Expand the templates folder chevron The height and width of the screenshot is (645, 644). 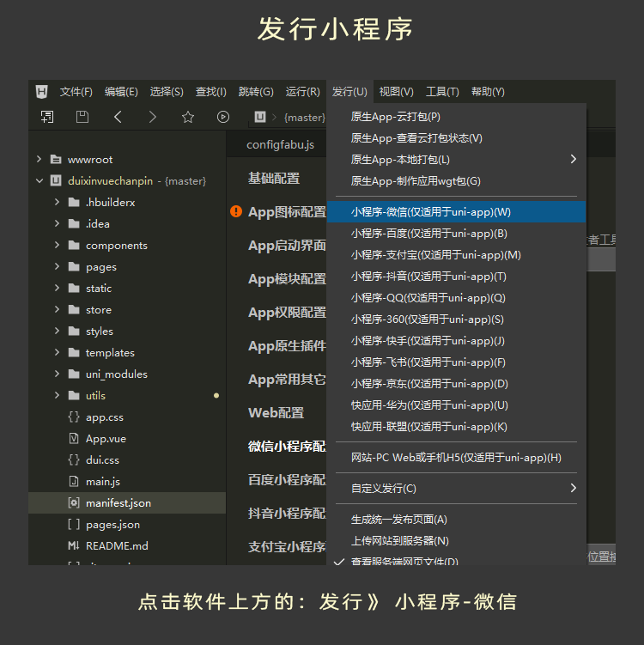point(57,352)
